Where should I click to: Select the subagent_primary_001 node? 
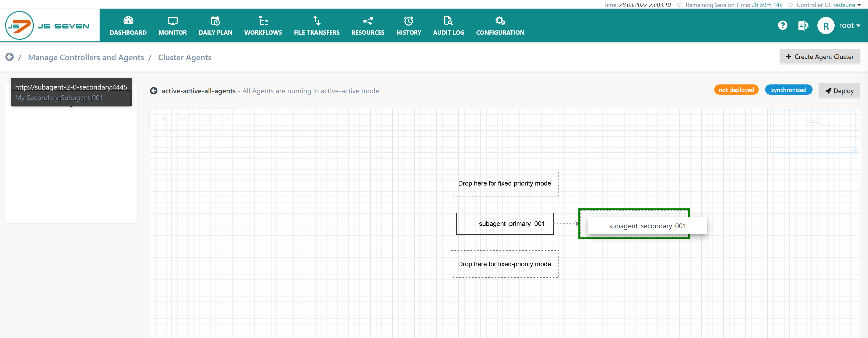(505, 223)
